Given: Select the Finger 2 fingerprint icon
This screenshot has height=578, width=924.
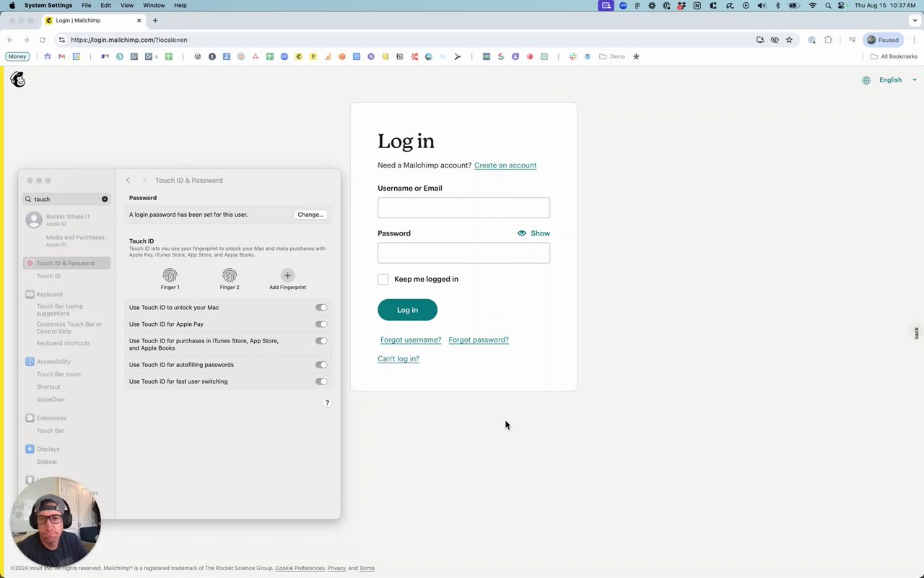Looking at the screenshot, I should point(230,275).
